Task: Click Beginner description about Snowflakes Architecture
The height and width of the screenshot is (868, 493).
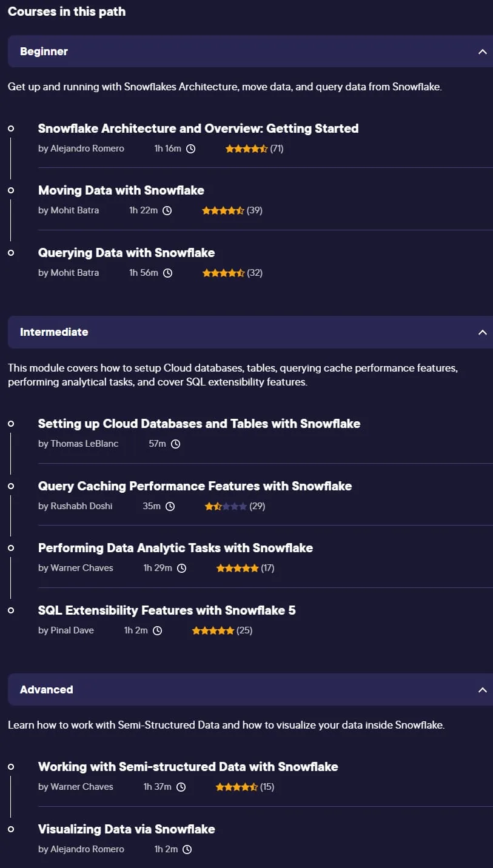Action: pos(225,87)
